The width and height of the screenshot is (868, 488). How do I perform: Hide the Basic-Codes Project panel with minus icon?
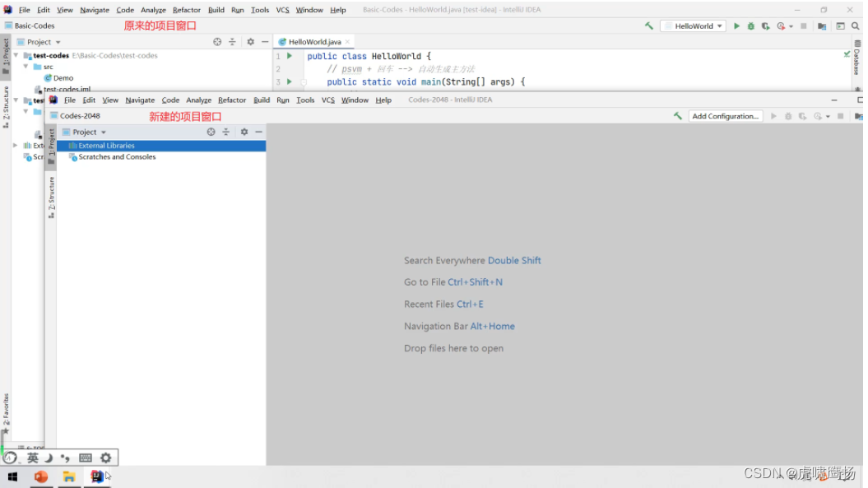coord(265,41)
